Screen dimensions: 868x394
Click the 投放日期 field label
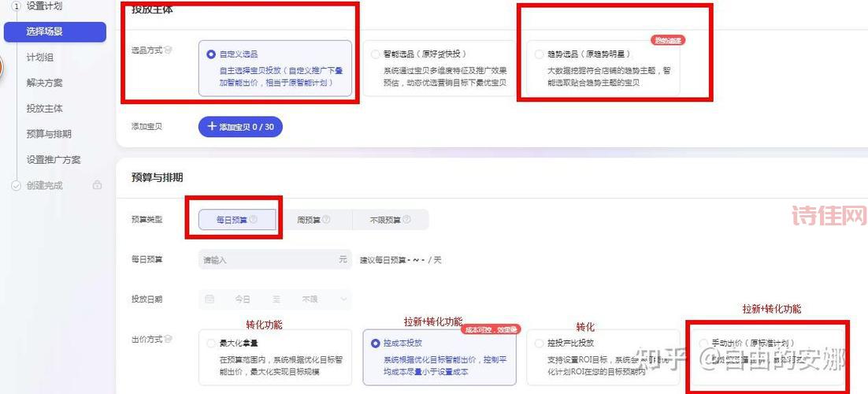[x=147, y=299]
